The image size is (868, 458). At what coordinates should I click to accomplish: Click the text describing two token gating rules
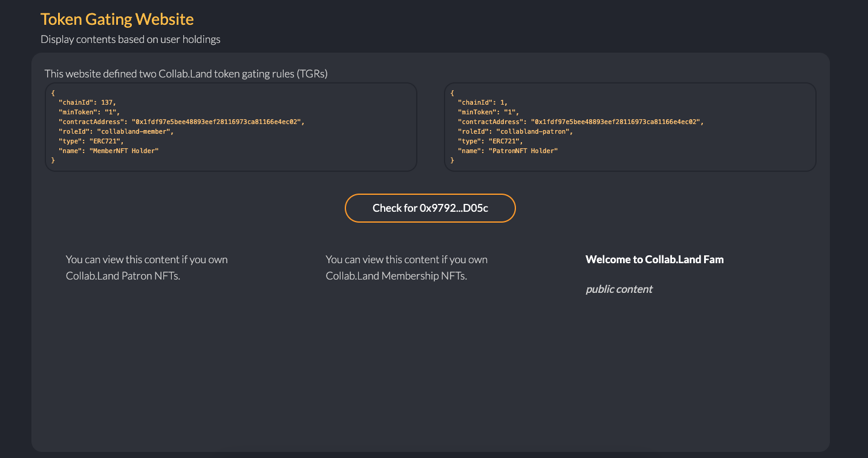coord(186,74)
